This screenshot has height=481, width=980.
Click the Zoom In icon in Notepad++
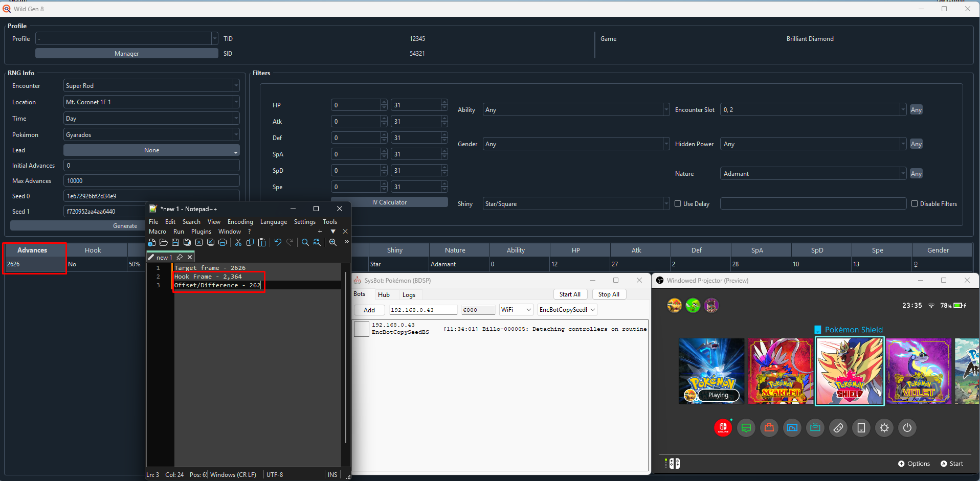(333, 242)
